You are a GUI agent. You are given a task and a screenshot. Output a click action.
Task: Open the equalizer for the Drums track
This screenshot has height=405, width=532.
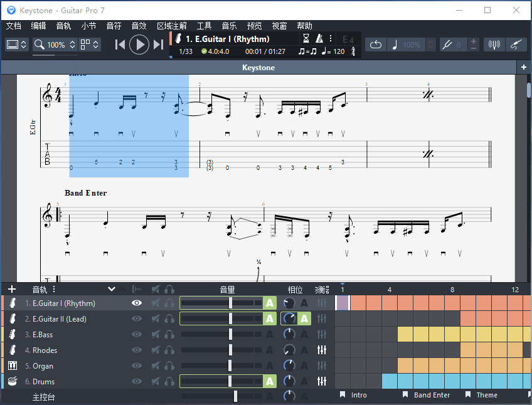pyautogui.click(x=322, y=381)
